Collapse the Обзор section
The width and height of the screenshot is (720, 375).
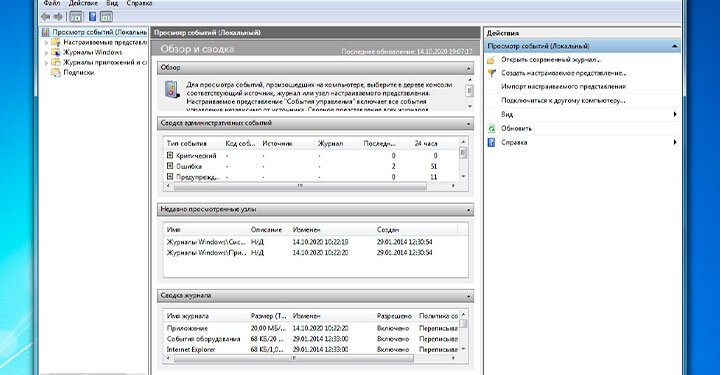[x=468, y=68]
